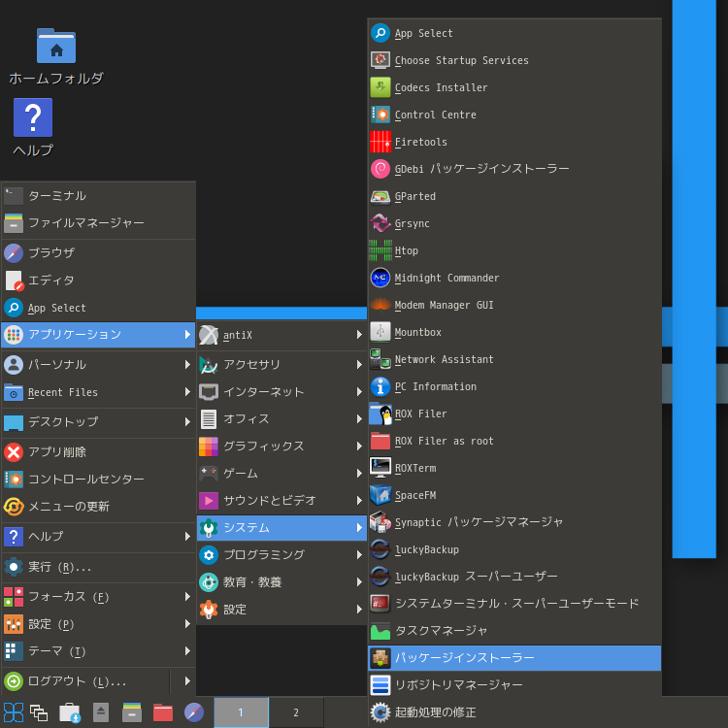
Task: Expand the ゲーム submenu arrow
Action: (x=359, y=473)
